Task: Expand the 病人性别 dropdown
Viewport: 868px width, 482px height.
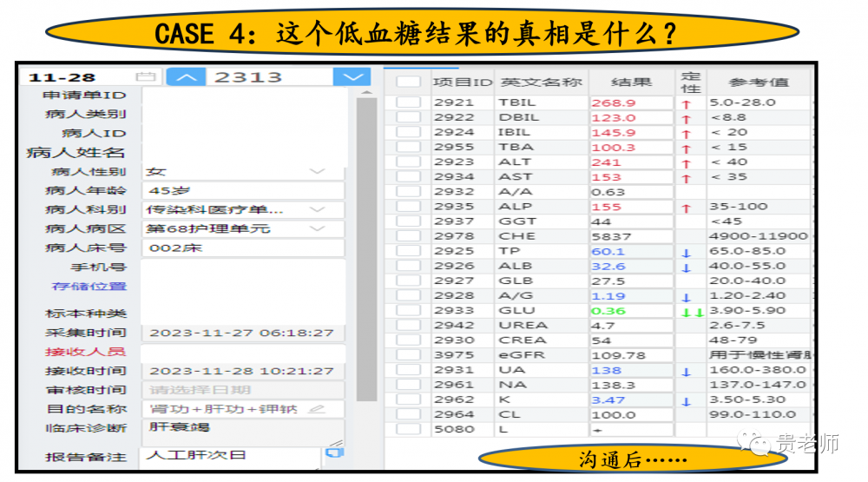Action: 317,172
